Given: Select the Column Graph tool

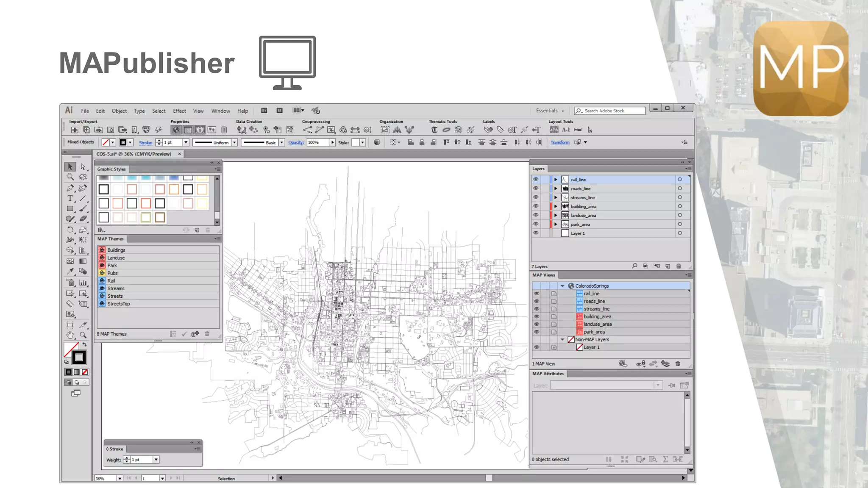Looking at the screenshot, I should coord(83,283).
